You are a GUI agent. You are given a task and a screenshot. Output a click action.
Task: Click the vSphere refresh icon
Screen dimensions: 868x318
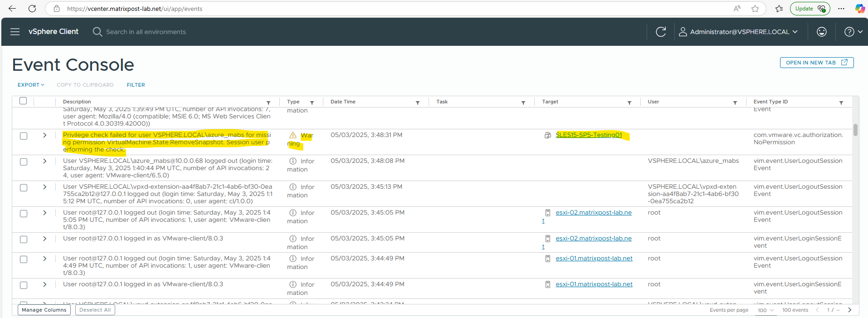coord(661,32)
